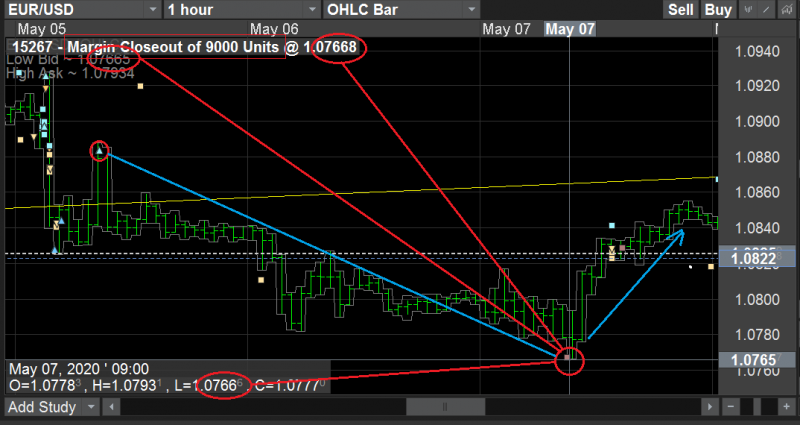Click the highlighted May 07 date label
Viewport: 800px width, 425px height.
click(x=570, y=29)
